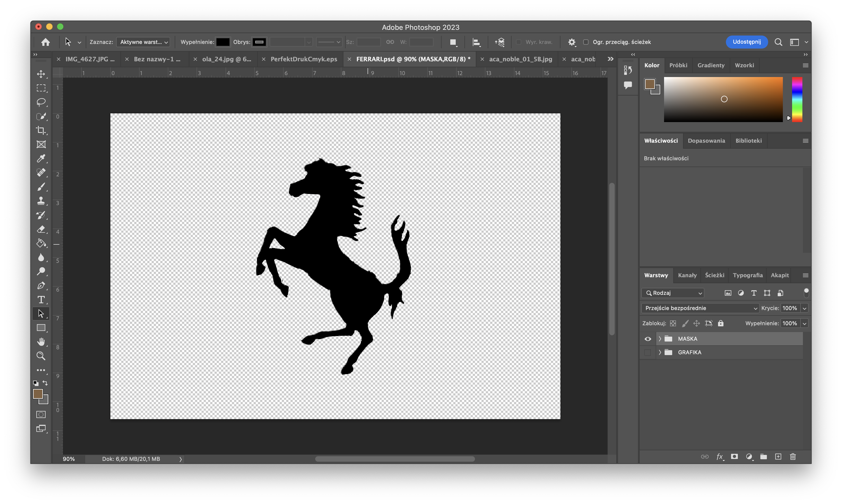Switch to PerfektDrukCmyk.eps tab
The height and width of the screenshot is (504, 842).
[304, 59]
